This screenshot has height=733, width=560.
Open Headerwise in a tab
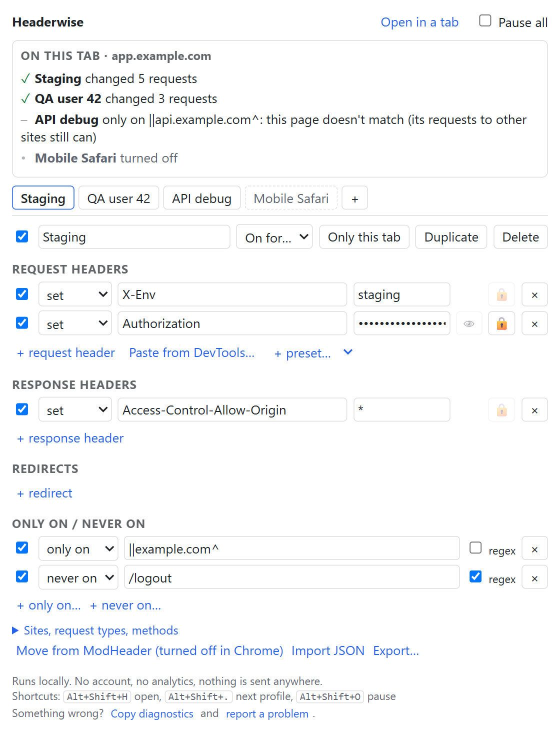419,22
